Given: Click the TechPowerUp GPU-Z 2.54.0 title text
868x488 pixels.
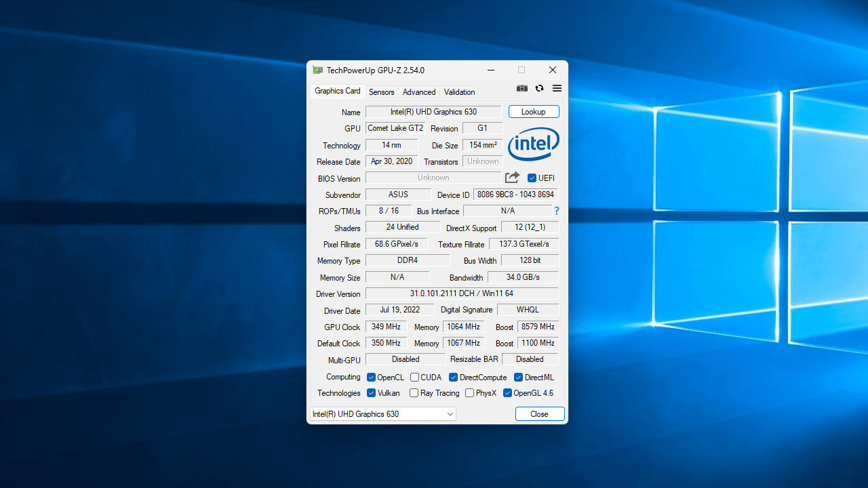Looking at the screenshot, I should [x=376, y=70].
